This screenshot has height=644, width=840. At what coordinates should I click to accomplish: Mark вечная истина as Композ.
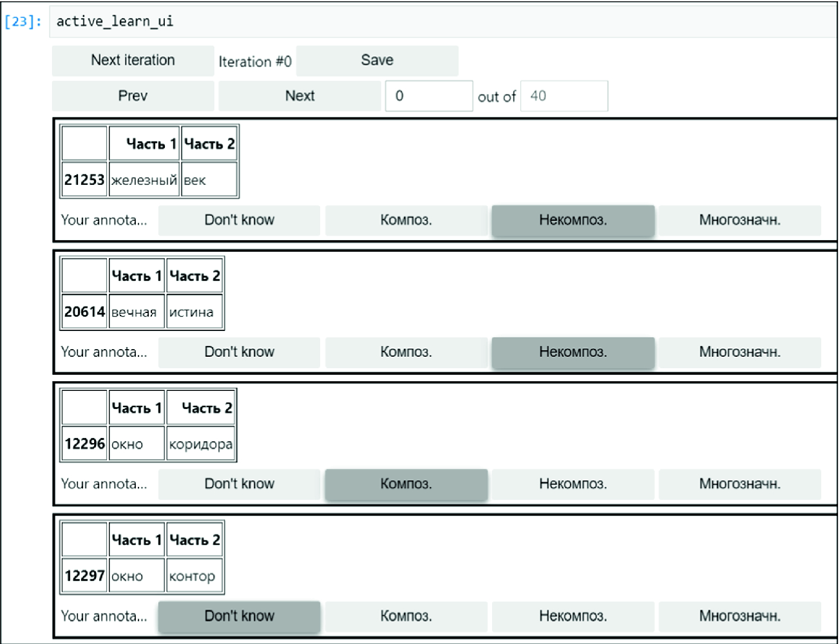click(x=406, y=352)
